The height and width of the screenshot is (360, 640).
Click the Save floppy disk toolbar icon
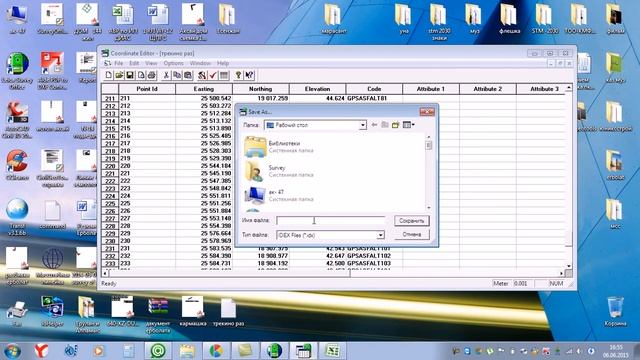click(130, 75)
